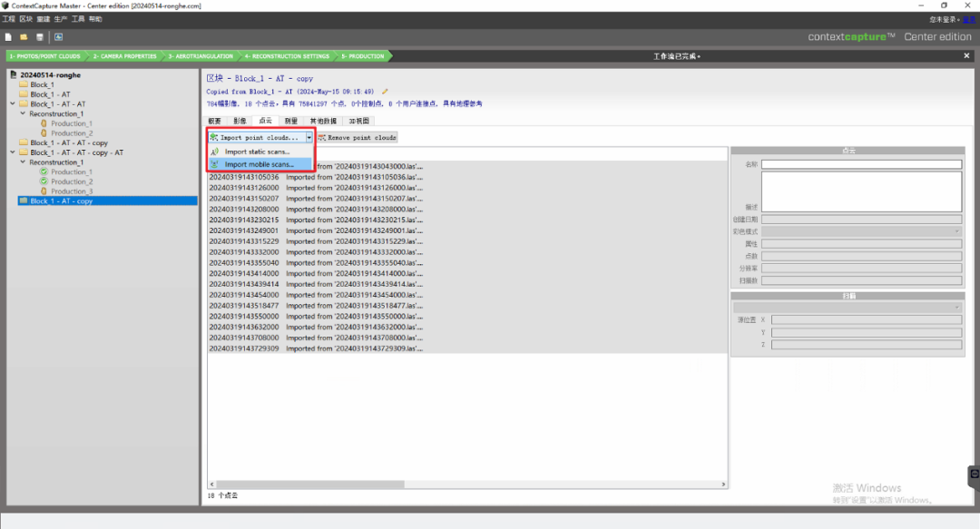The image size is (980, 529).
Task: Select point cloud row 20240319143729309
Action: (x=467, y=348)
